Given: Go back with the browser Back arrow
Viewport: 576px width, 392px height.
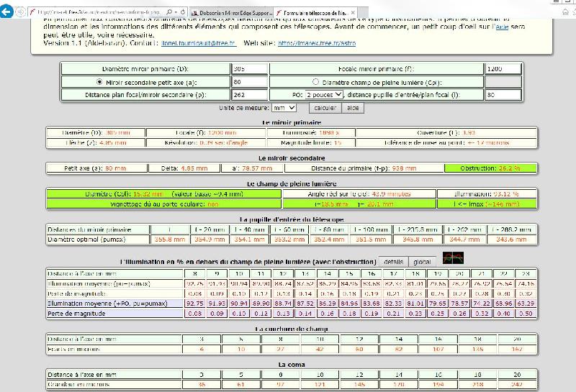Looking at the screenshot, I should click(6, 12).
